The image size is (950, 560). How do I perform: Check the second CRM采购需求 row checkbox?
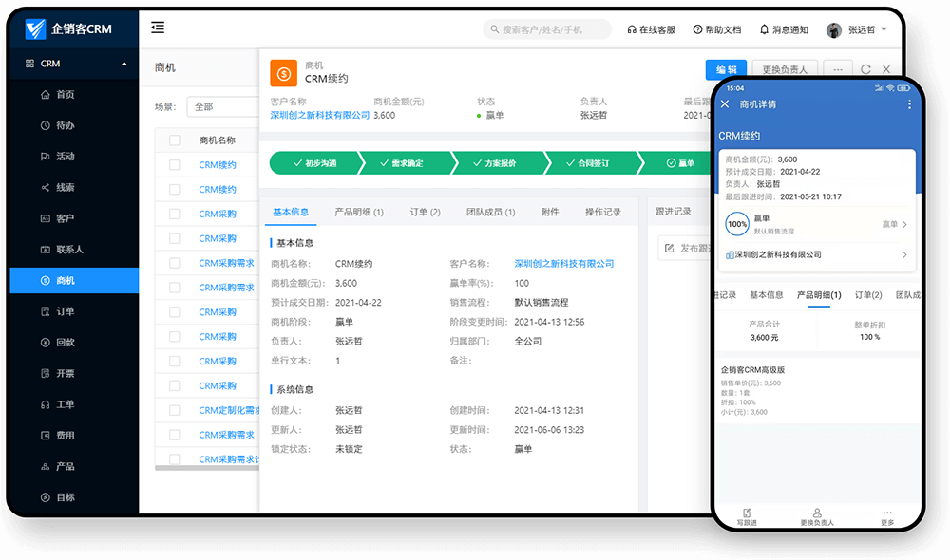[x=175, y=288]
